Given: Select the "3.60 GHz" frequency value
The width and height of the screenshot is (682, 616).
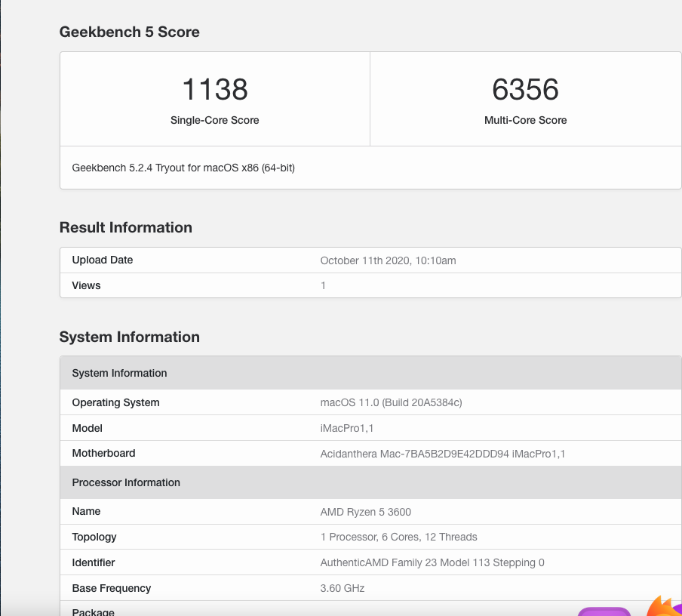Looking at the screenshot, I should pos(343,588).
